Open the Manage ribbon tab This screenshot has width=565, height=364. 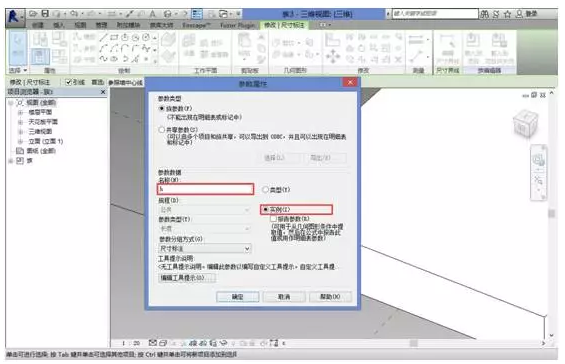click(x=101, y=25)
